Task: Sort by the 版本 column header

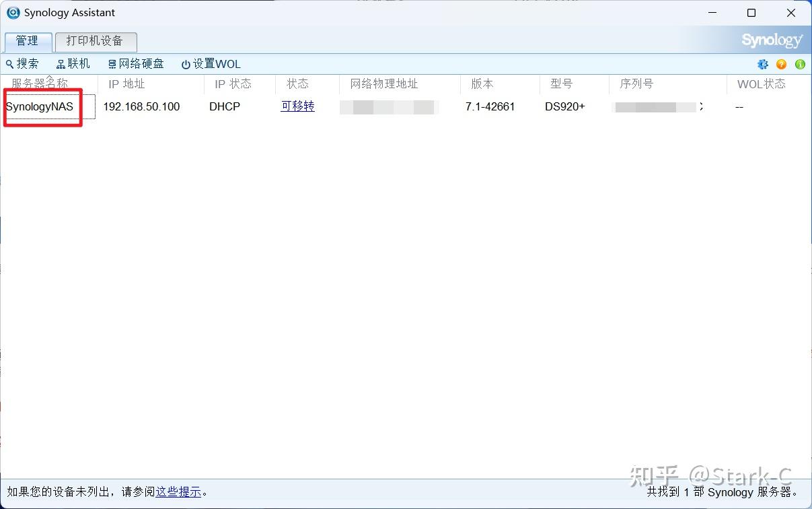Action: click(x=482, y=83)
